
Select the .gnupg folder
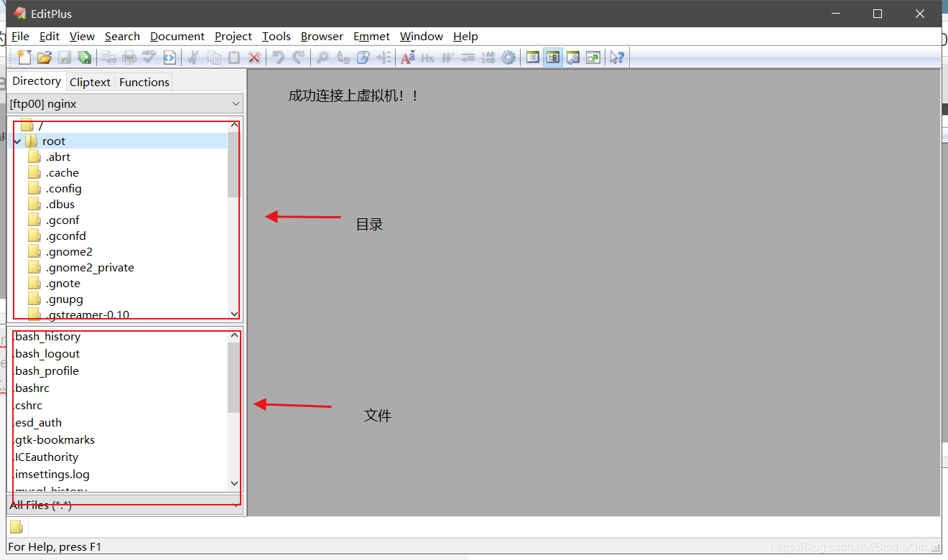pos(64,299)
